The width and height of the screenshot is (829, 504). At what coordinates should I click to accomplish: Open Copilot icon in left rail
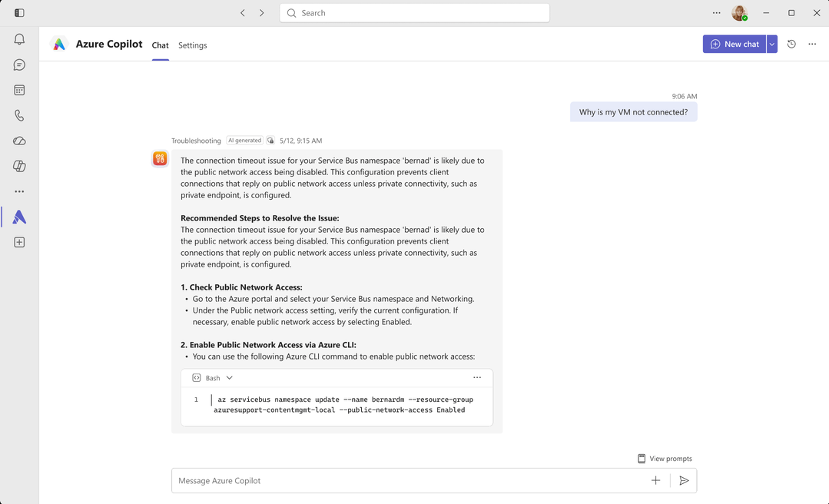pyautogui.click(x=19, y=166)
